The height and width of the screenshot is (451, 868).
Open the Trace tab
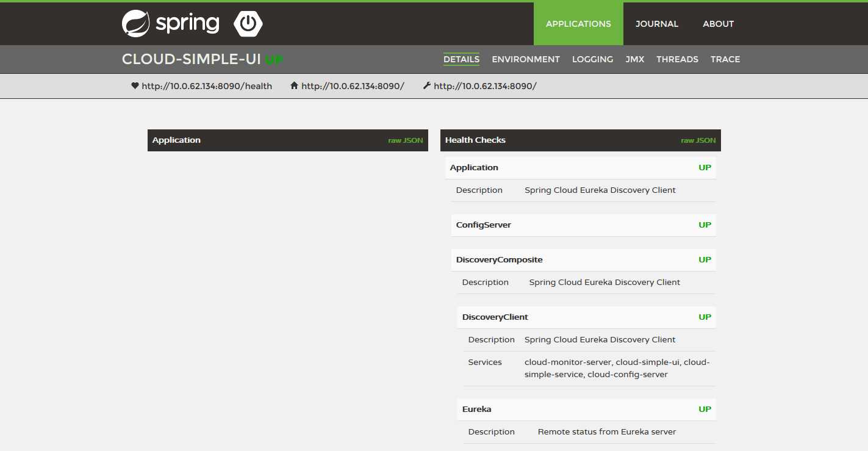coord(725,59)
